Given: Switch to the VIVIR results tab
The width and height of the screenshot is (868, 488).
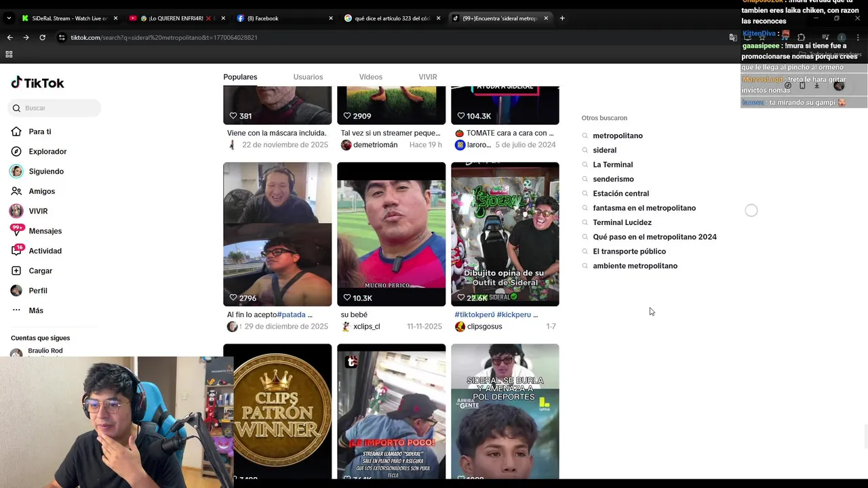Looking at the screenshot, I should (x=428, y=77).
